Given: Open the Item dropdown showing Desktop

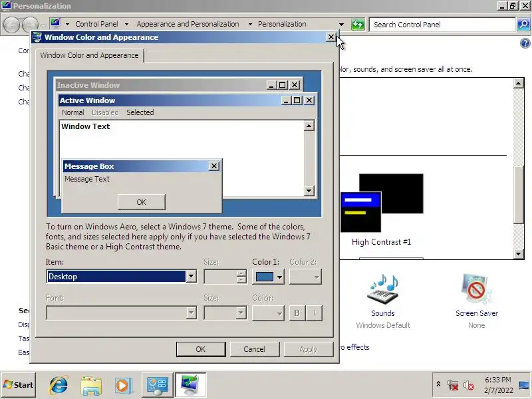Looking at the screenshot, I should tap(122, 277).
